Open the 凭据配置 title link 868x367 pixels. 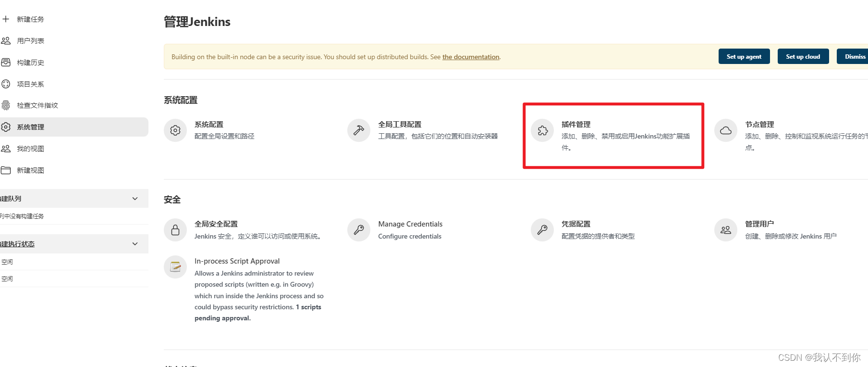(576, 224)
